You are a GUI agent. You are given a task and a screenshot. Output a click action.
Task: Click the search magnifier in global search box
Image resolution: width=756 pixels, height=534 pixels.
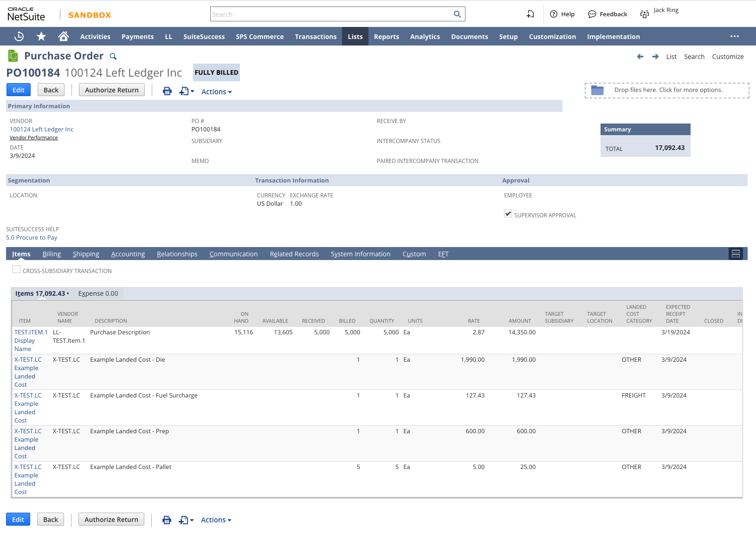pos(457,14)
